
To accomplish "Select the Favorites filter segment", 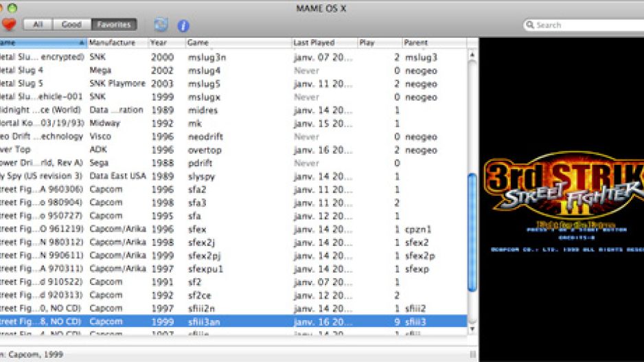I will [x=114, y=25].
